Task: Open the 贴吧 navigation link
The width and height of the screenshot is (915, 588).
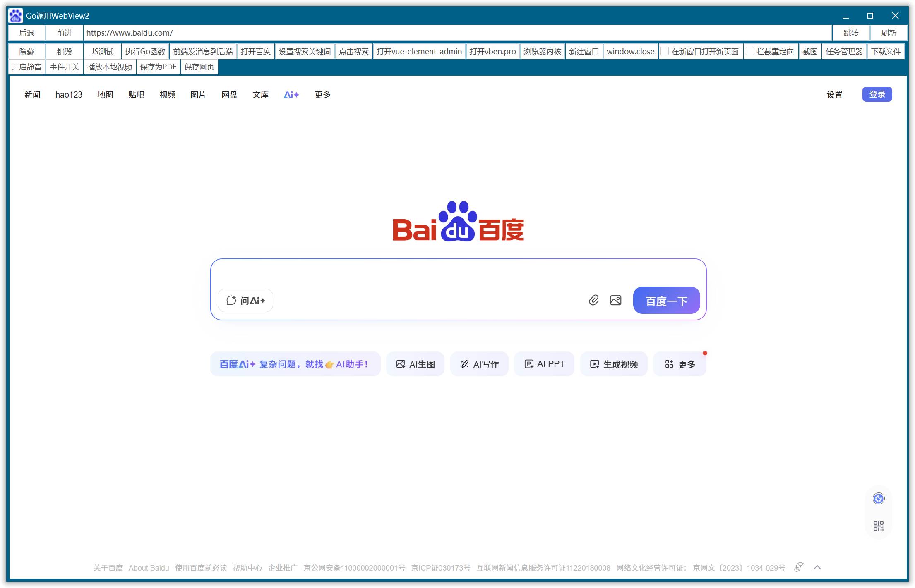Action: pyautogui.click(x=136, y=95)
